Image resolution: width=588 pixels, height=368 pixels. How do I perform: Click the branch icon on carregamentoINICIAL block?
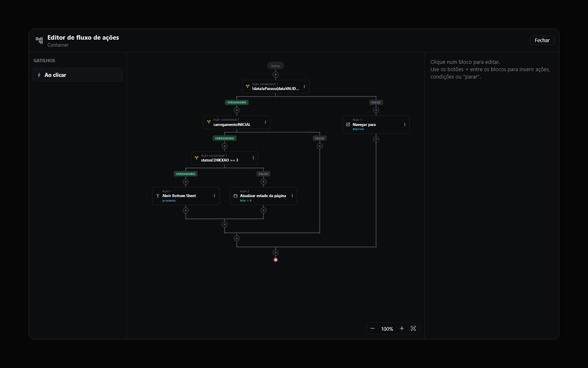(209, 122)
